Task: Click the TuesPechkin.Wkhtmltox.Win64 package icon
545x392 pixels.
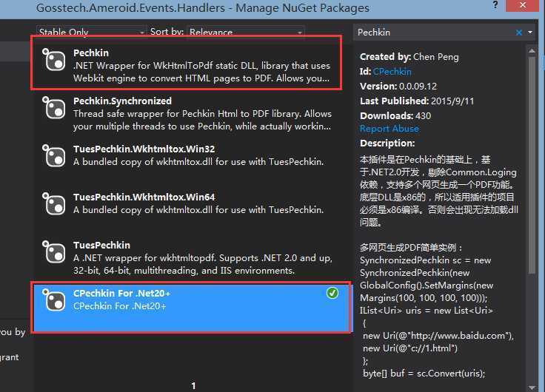Action: click(54, 203)
